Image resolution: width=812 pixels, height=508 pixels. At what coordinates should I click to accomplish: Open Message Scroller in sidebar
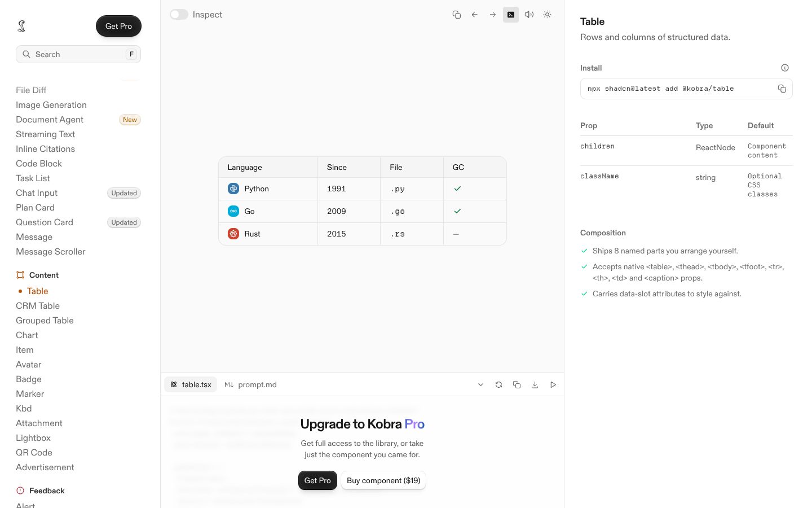[51, 252]
